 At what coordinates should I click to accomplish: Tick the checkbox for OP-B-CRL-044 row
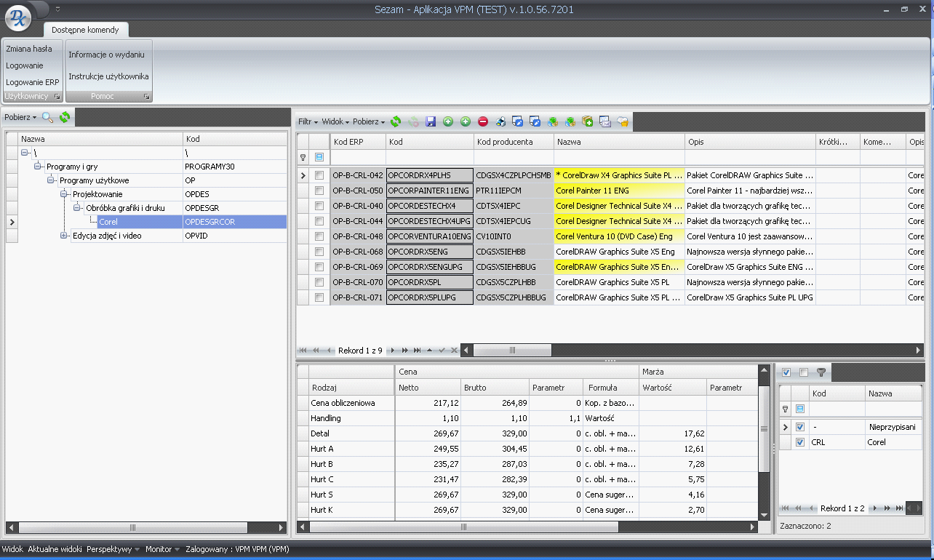coord(319,221)
